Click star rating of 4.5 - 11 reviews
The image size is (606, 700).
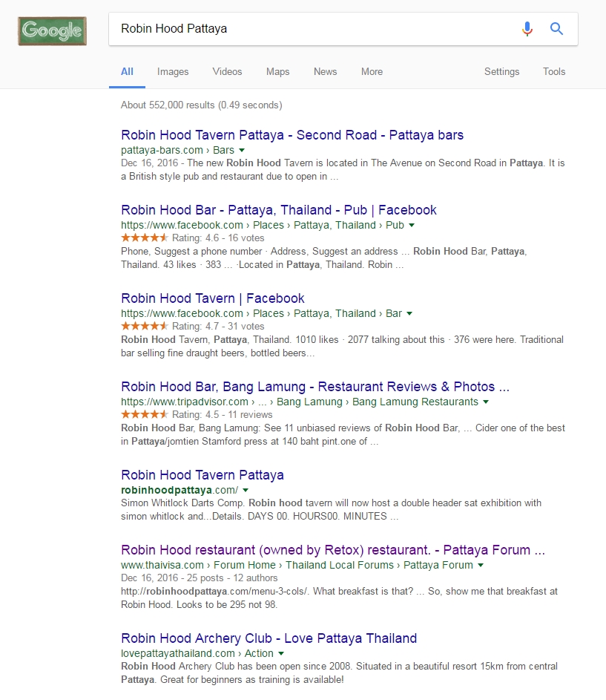pyautogui.click(x=144, y=414)
